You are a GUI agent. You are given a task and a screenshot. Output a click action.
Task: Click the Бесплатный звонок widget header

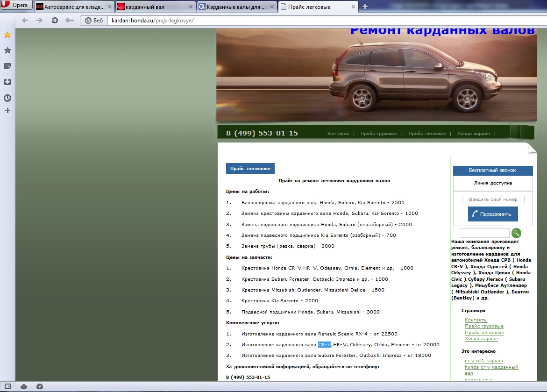click(492, 171)
